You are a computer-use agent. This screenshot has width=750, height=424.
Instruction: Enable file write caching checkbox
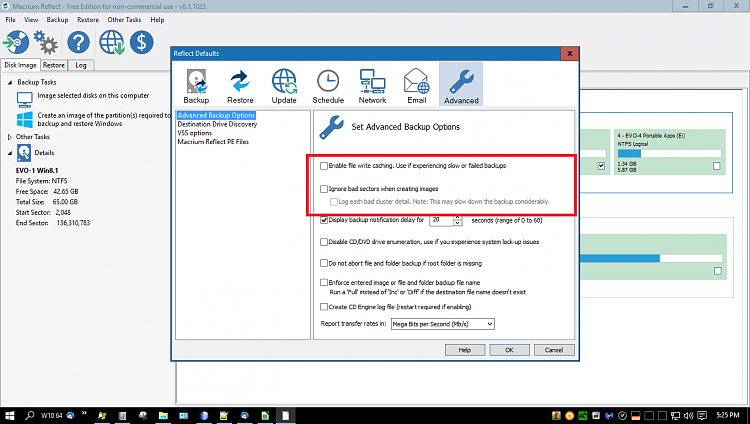click(x=324, y=166)
